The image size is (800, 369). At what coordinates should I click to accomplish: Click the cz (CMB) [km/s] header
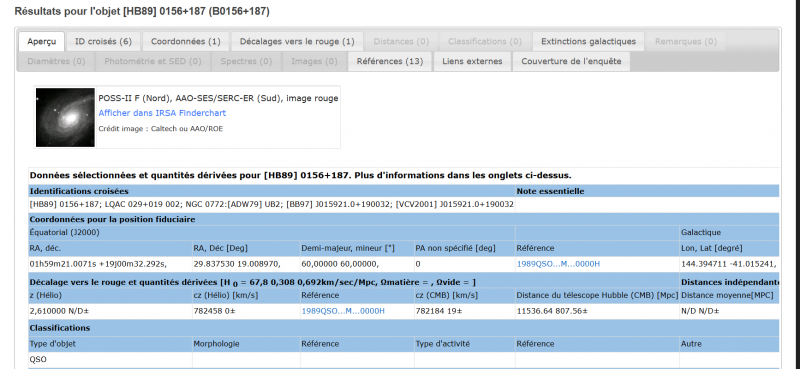pos(446,295)
